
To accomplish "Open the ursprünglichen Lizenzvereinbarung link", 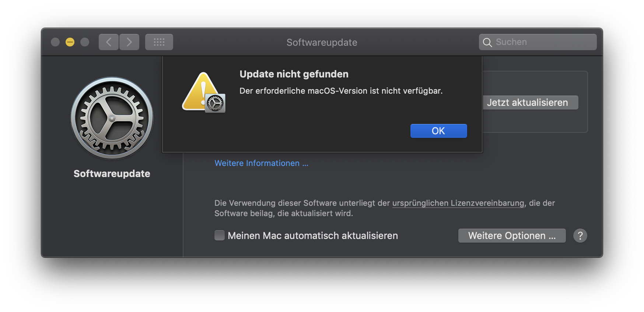I will 458,203.
